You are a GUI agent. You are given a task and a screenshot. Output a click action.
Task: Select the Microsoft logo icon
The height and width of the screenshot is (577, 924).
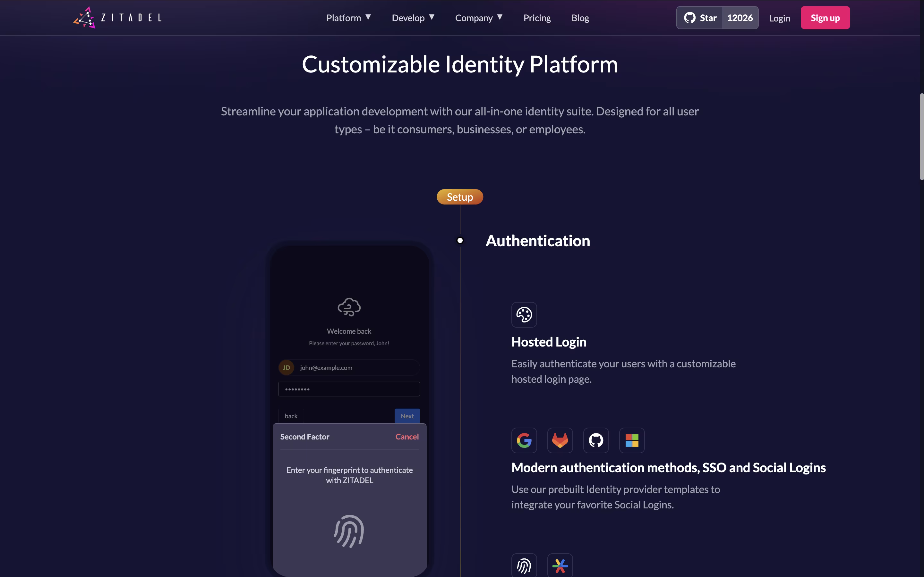631,440
